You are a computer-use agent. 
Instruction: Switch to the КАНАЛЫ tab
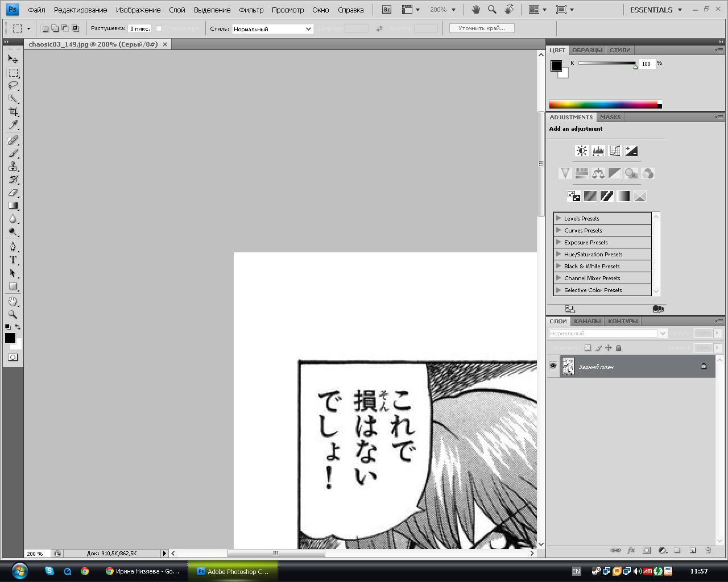(587, 321)
